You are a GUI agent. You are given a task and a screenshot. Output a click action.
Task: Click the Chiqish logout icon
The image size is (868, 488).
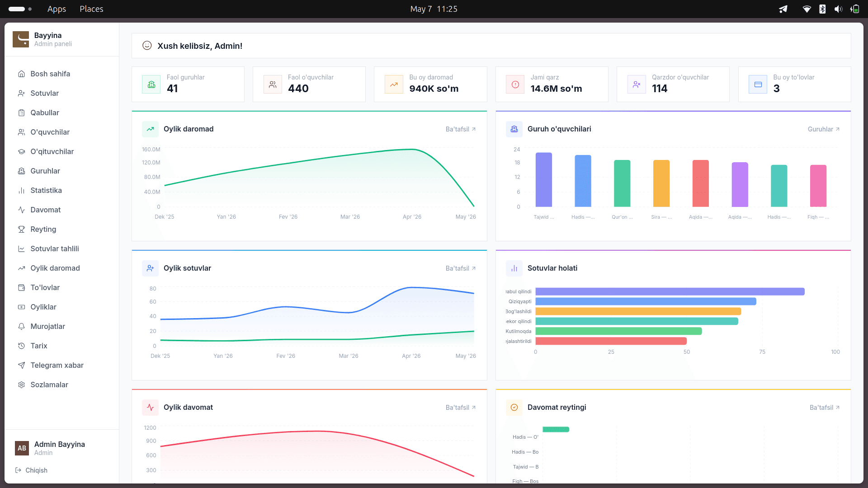[18, 470]
